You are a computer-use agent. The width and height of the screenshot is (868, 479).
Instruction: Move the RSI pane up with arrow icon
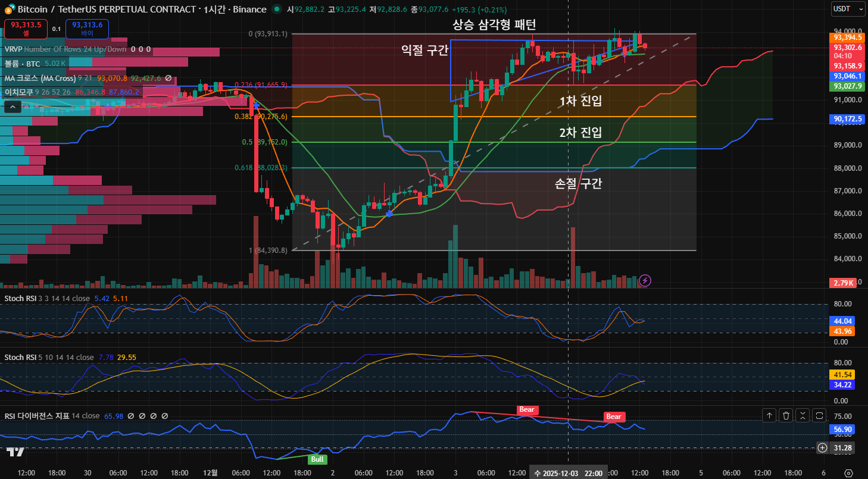coord(769,416)
